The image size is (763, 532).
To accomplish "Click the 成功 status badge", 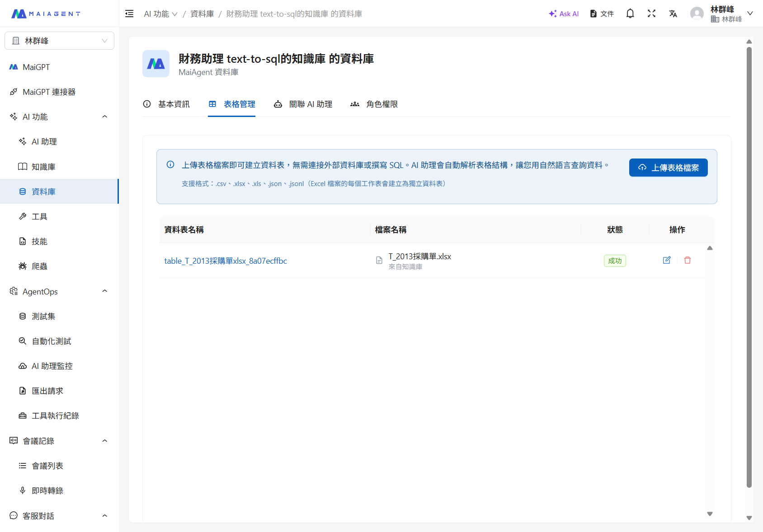I will click(x=615, y=261).
